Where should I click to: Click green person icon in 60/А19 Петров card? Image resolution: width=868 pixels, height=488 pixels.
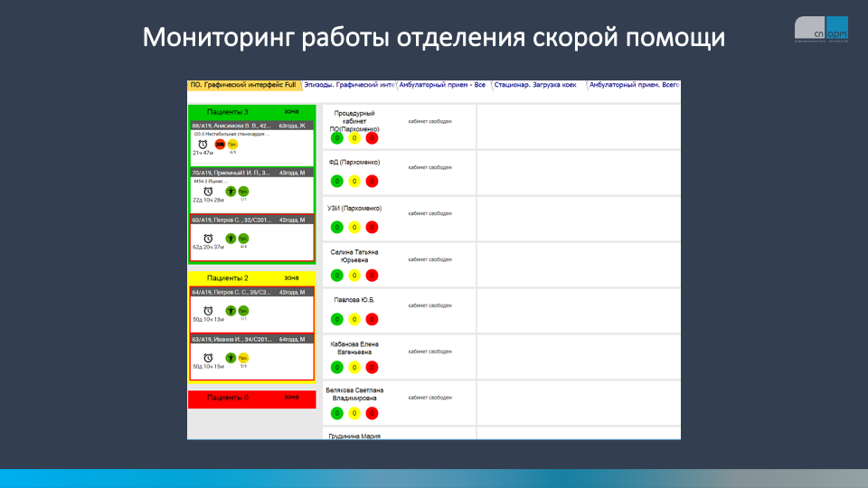click(x=231, y=239)
